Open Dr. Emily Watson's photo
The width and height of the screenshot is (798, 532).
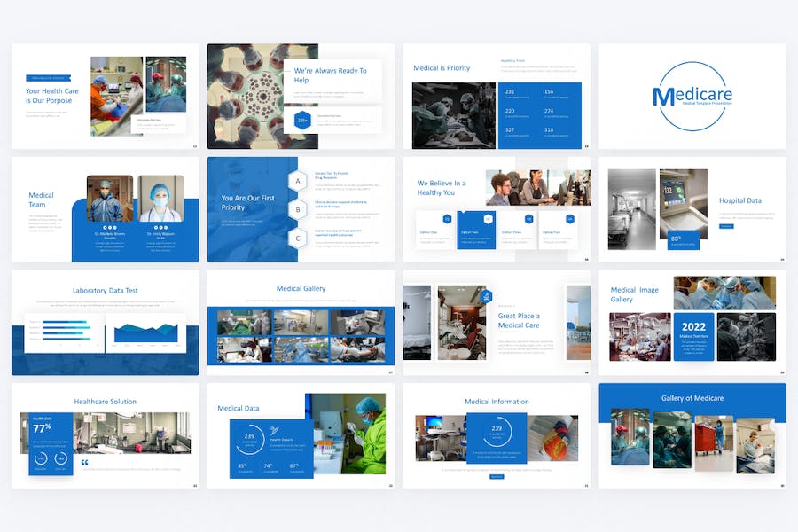click(x=161, y=199)
